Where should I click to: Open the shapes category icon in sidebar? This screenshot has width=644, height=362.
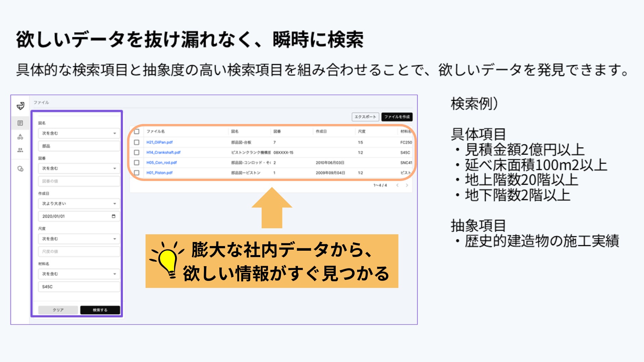coord(20,137)
